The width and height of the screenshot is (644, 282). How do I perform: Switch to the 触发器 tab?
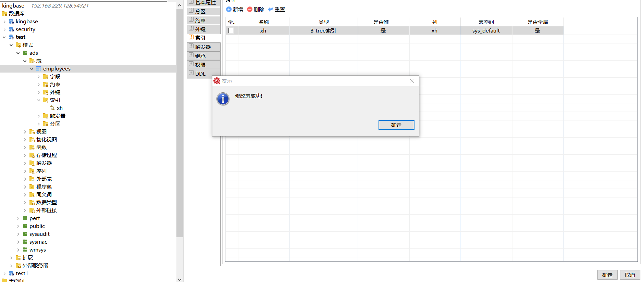[x=203, y=47]
